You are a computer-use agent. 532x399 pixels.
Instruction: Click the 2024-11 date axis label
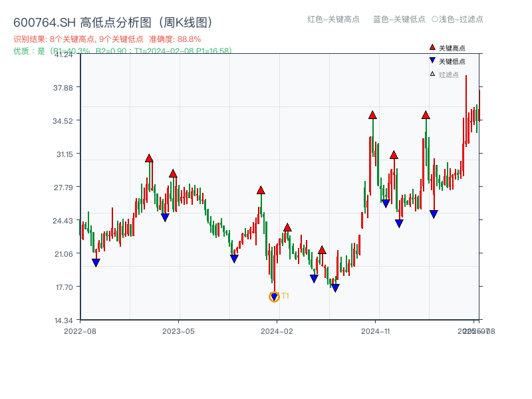[376, 331]
